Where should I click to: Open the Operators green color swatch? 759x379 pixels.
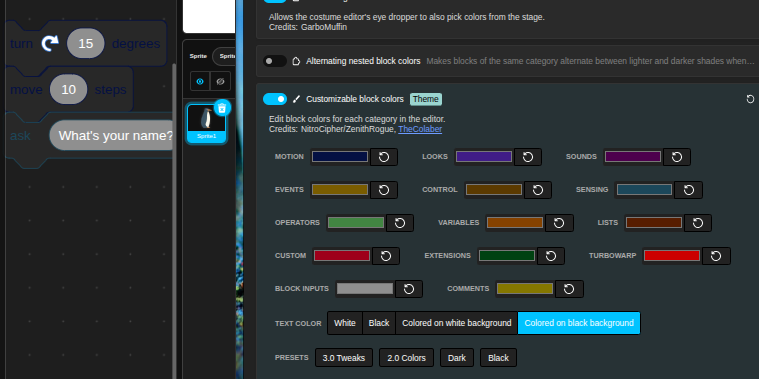pos(356,223)
